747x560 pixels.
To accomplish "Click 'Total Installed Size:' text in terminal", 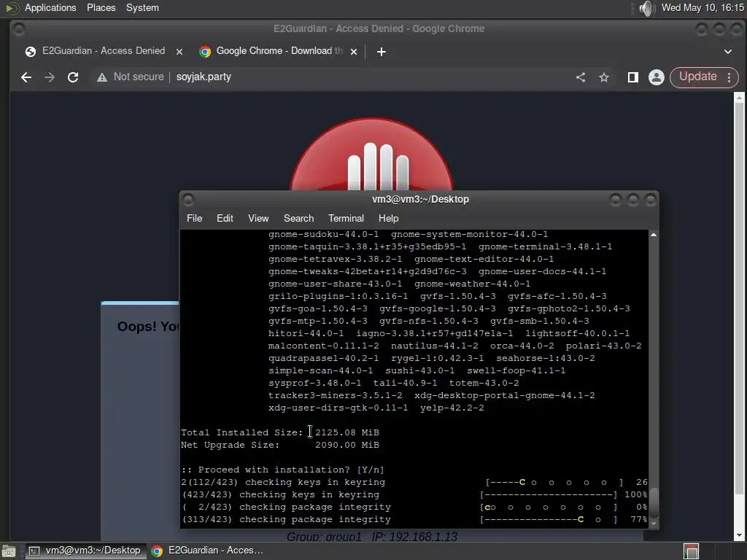I will click(242, 432).
